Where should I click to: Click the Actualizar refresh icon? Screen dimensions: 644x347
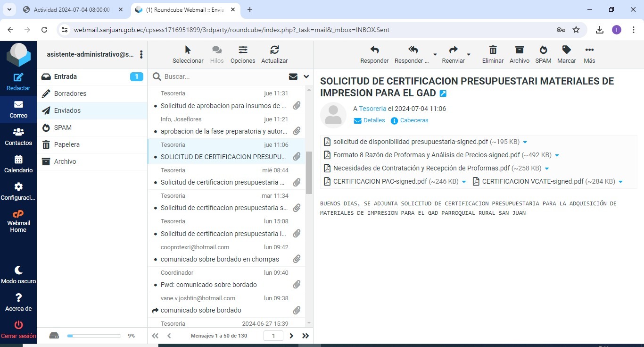tap(274, 50)
